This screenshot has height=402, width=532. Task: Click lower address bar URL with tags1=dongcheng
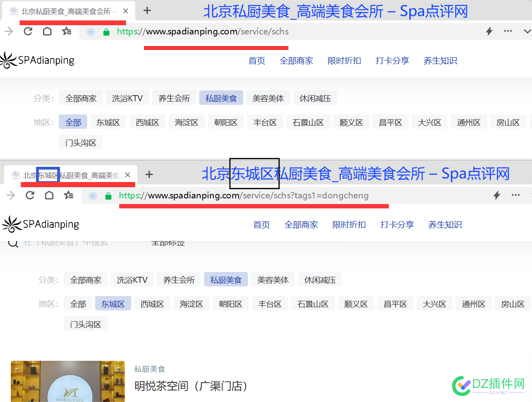tap(244, 196)
